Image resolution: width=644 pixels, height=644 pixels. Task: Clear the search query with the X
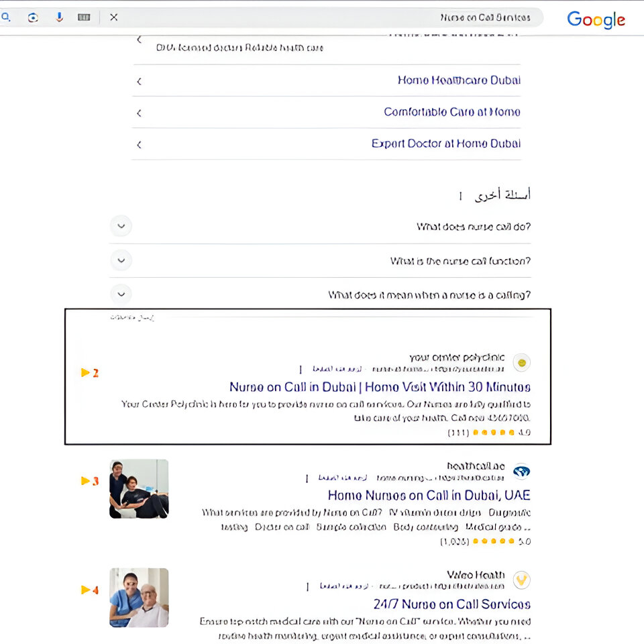pyautogui.click(x=114, y=17)
